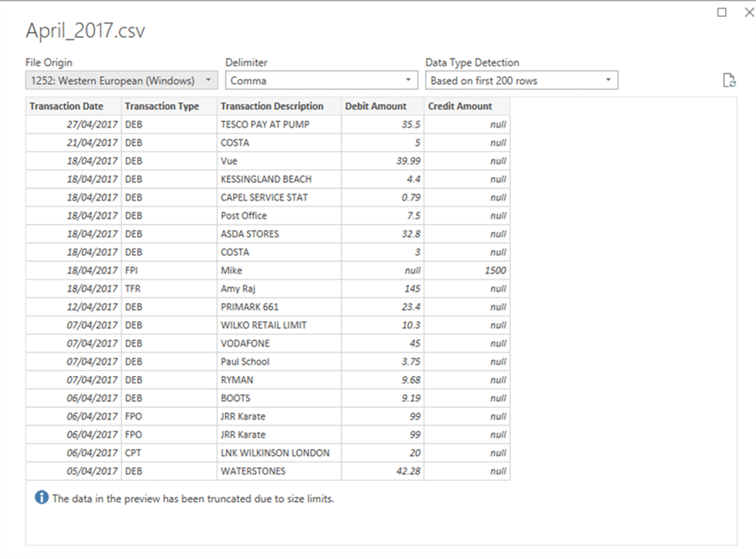756x559 pixels.
Task: Click the 42.28 debit amount cell
Action: (383, 472)
